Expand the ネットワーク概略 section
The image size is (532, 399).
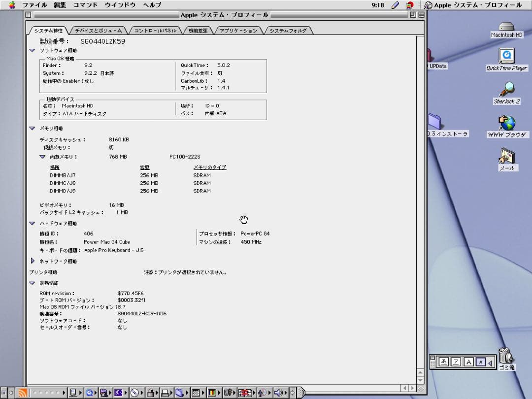(33, 261)
